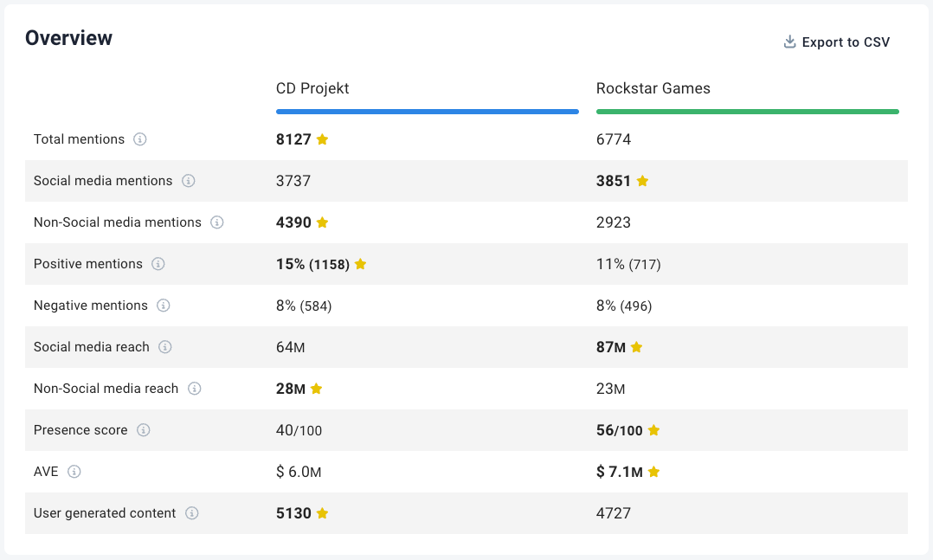Select CD Projekt user generated content 5130
Screen dimensions: 933x560
pyautogui.click(x=294, y=513)
